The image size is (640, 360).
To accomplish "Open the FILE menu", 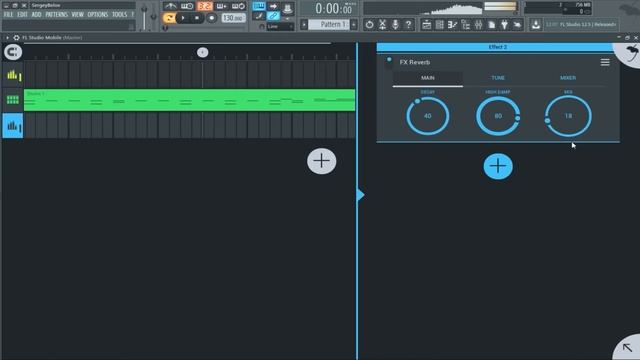I will (8, 14).
